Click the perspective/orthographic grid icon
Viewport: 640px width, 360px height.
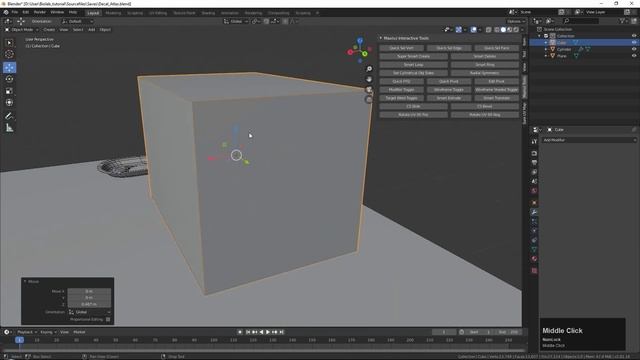click(369, 100)
